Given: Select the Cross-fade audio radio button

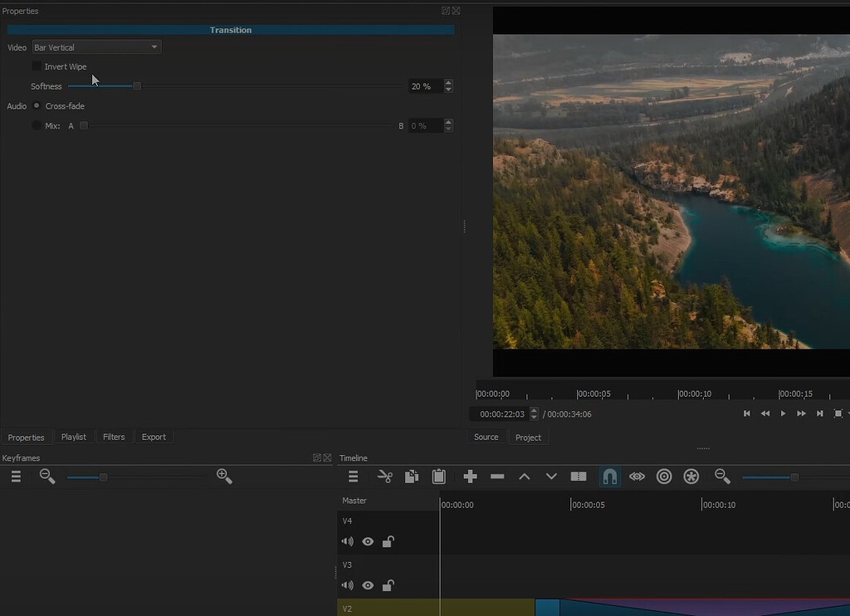Looking at the screenshot, I should pyautogui.click(x=37, y=106).
